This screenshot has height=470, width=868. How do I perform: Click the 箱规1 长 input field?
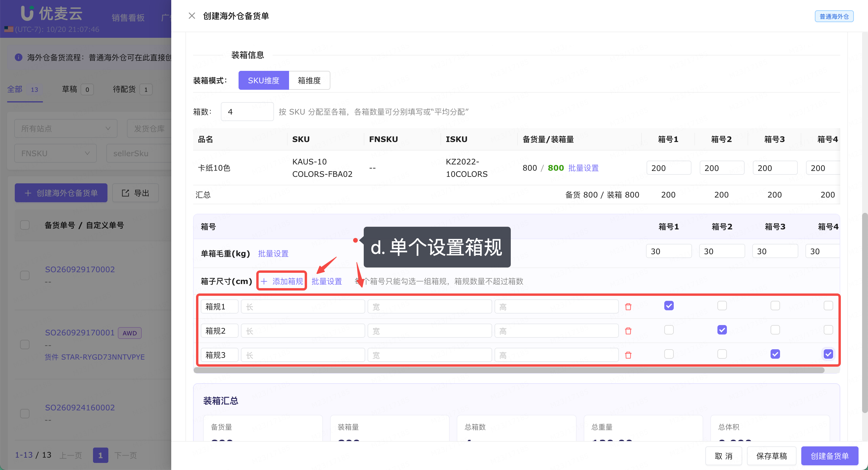pos(303,307)
